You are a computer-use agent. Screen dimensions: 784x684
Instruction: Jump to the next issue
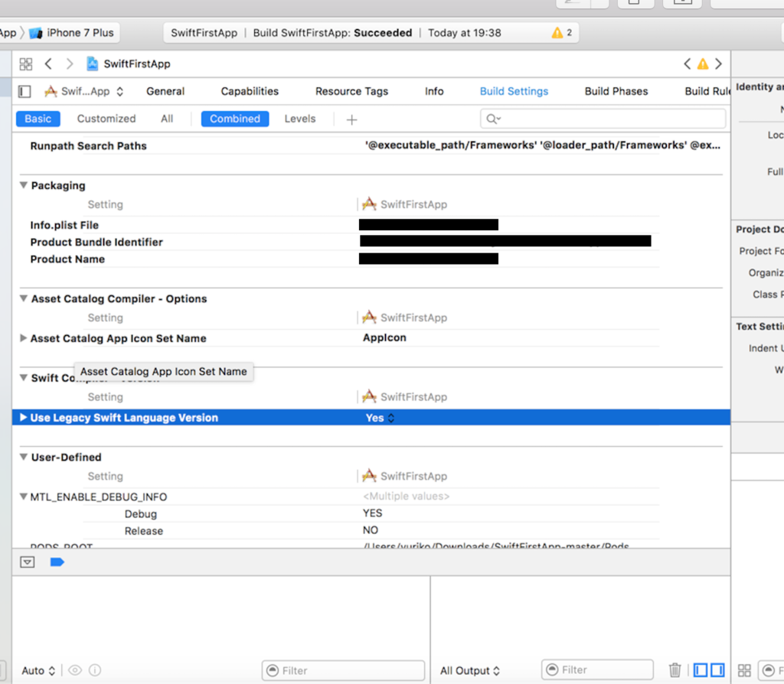pos(718,64)
